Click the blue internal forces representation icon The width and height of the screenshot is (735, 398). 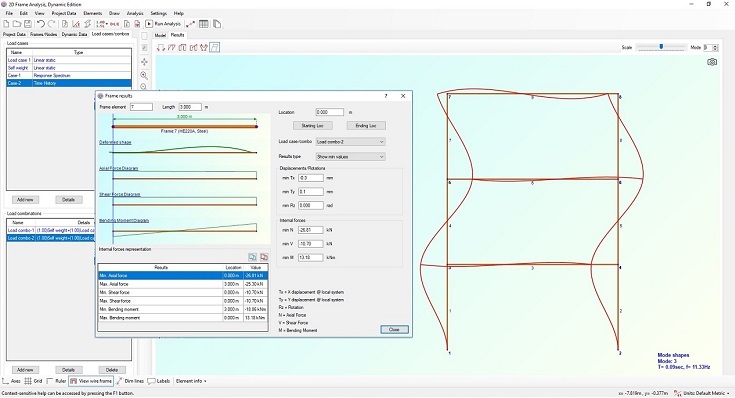coord(252,257)
